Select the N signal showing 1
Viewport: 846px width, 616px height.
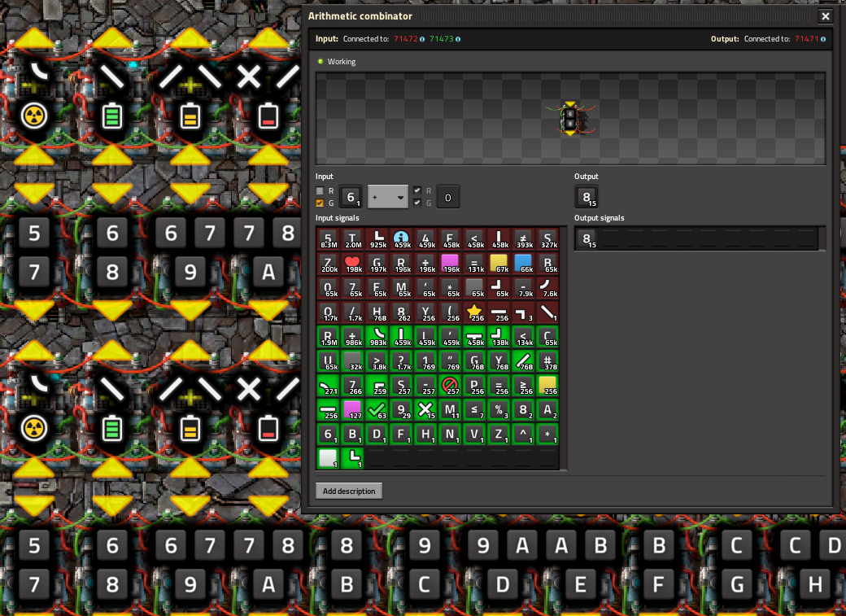pyautogui.click(x=450, y=434)
